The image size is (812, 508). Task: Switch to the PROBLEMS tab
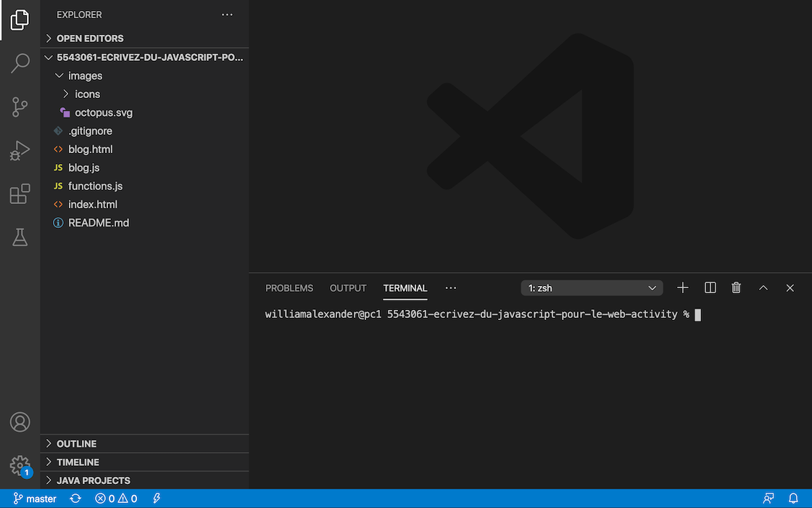coord(289,287)
